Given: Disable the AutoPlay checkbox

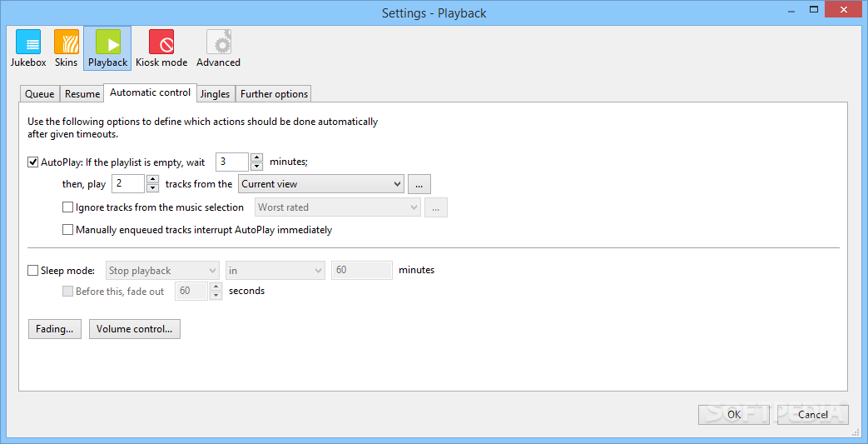Looking at the screenshot, I should tap(32, 162).
